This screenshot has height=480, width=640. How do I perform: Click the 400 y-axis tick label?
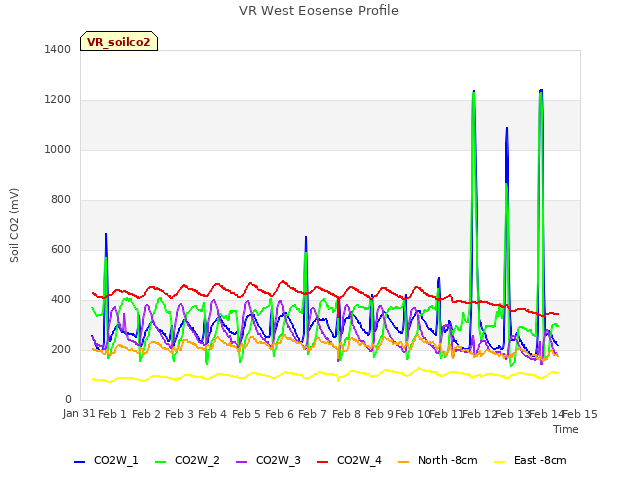pos(61,300)
